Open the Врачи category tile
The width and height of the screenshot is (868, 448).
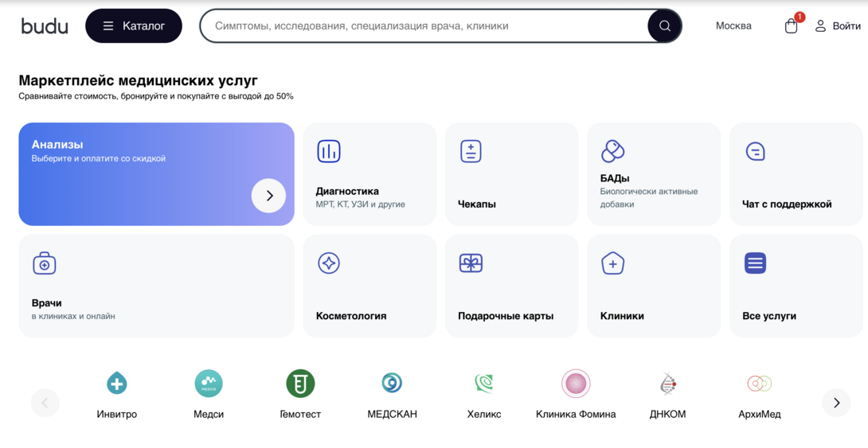click(156, 286)
